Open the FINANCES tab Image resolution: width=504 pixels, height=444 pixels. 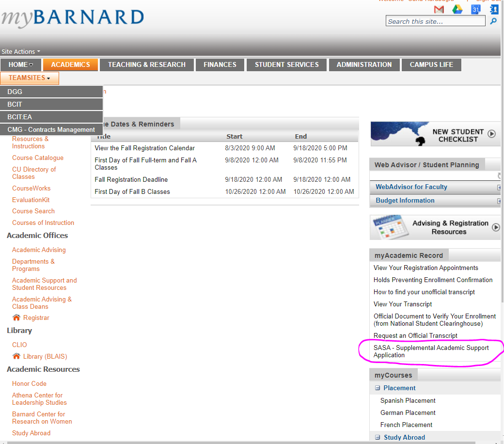click(220, 64)
